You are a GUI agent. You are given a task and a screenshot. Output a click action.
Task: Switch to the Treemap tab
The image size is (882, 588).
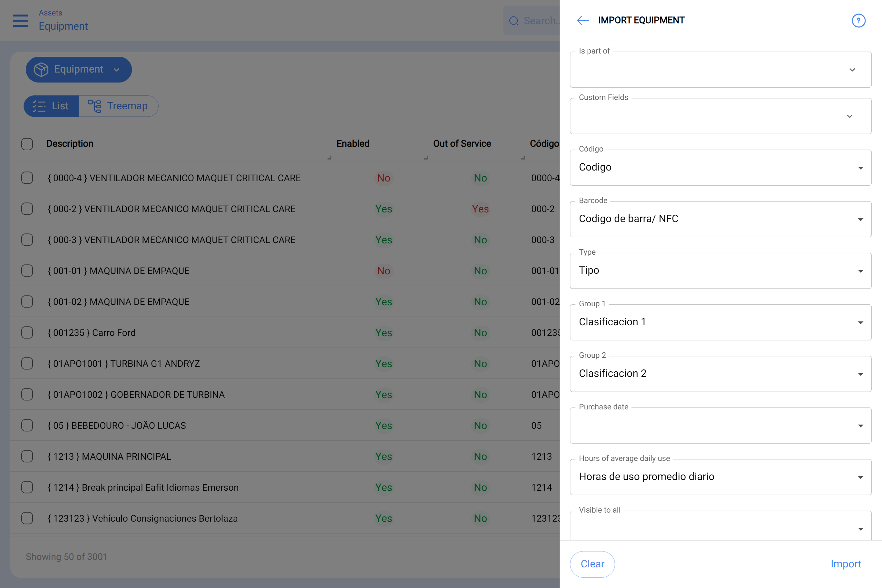point(119,106)
